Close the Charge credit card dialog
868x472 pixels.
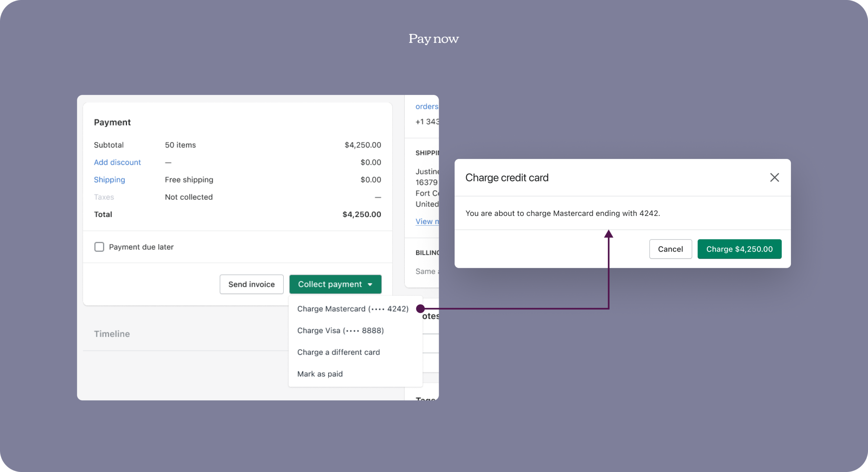[774, 177]
